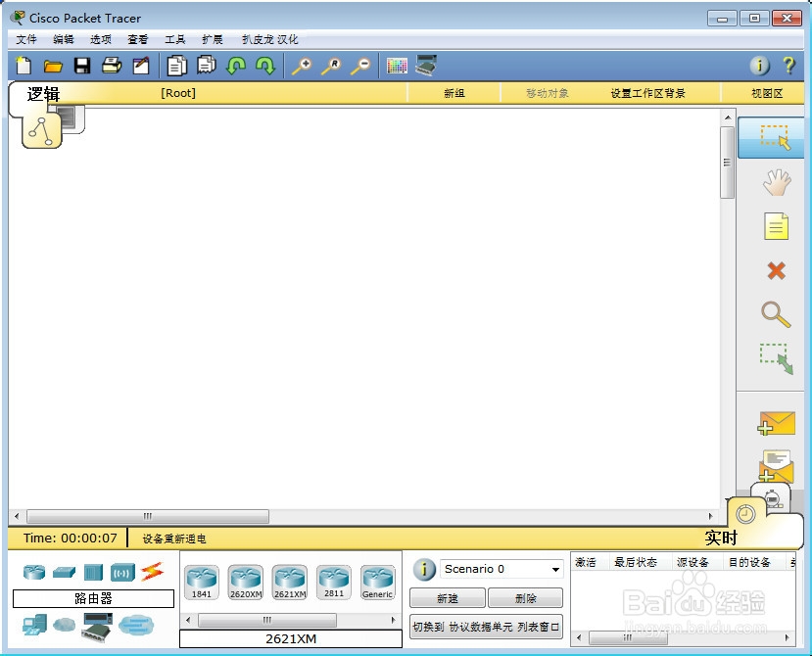Select the Connections lightning category
Viewport: 812px width, 656px height.
(152, 572)
